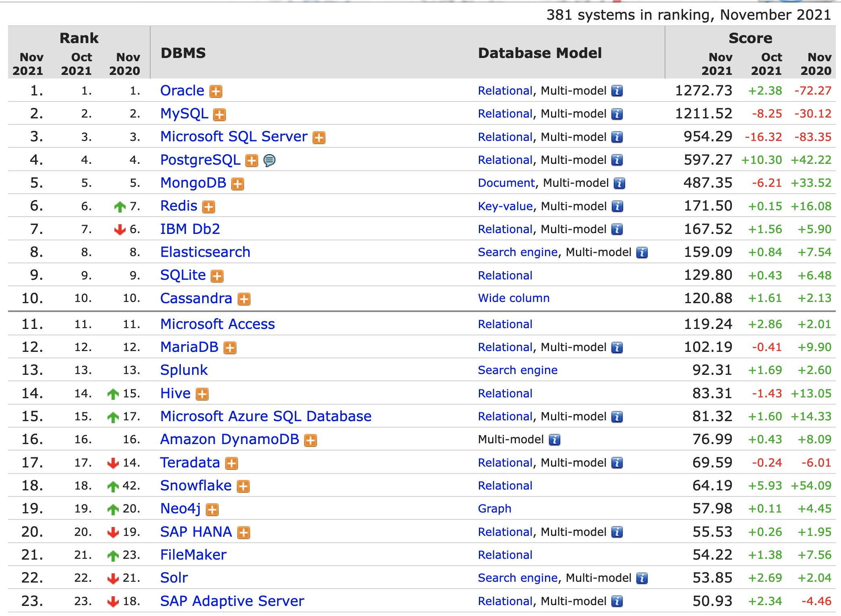841x616 pixels.
Task: Click the plus icon next to Snowflake
Action: (243, 486)
